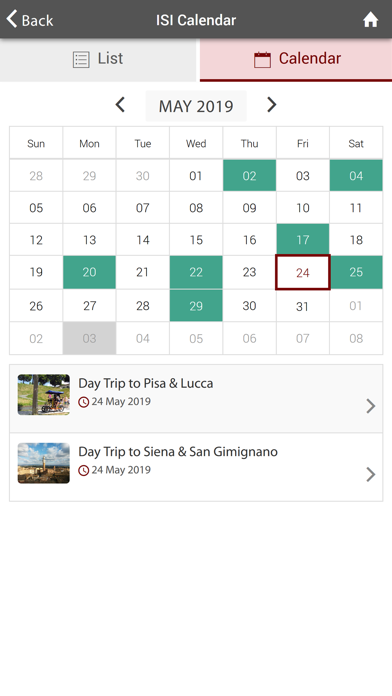
Task: Expand Day Trip to Pisa & Lucca chevron
Action: [x=371, y=406]
